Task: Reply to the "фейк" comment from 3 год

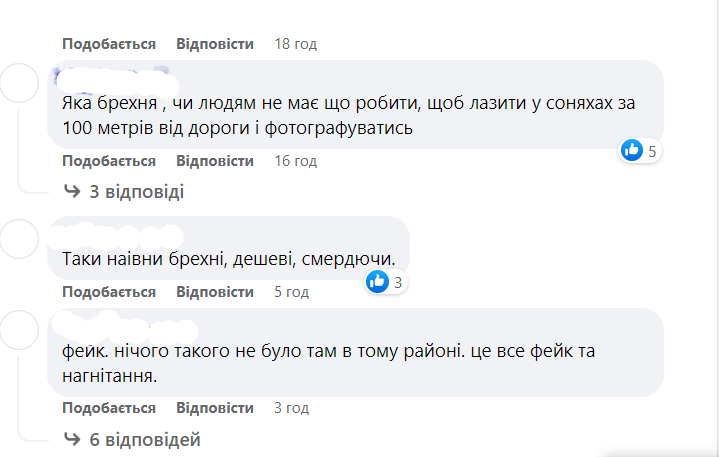Action: click(215, 408)
